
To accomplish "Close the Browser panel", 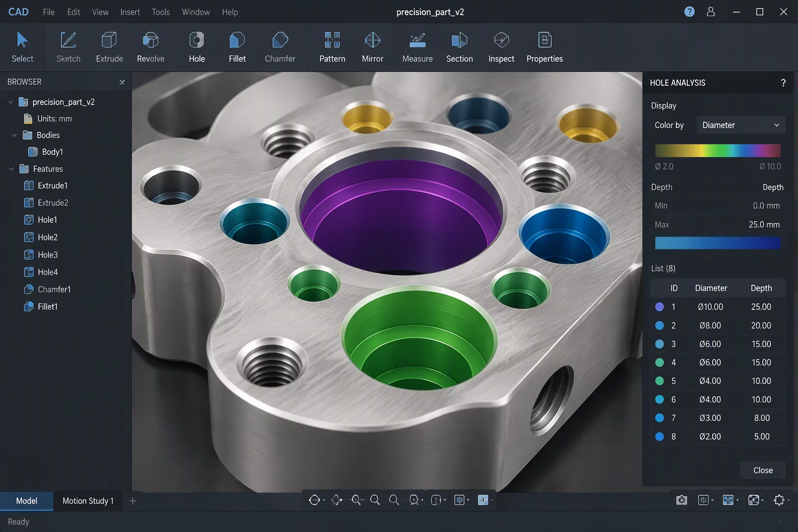I will 122,82.
